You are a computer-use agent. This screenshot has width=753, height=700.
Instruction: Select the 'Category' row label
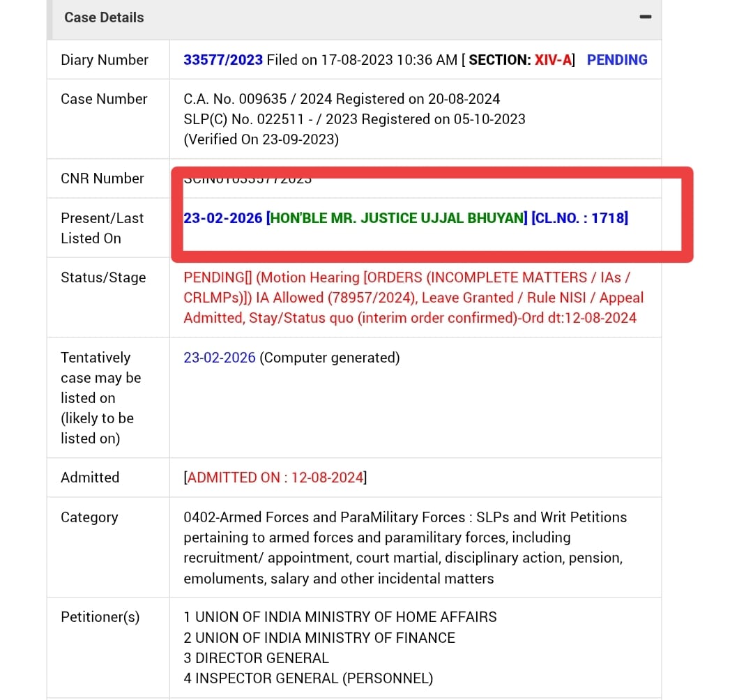tap(89, 517)
